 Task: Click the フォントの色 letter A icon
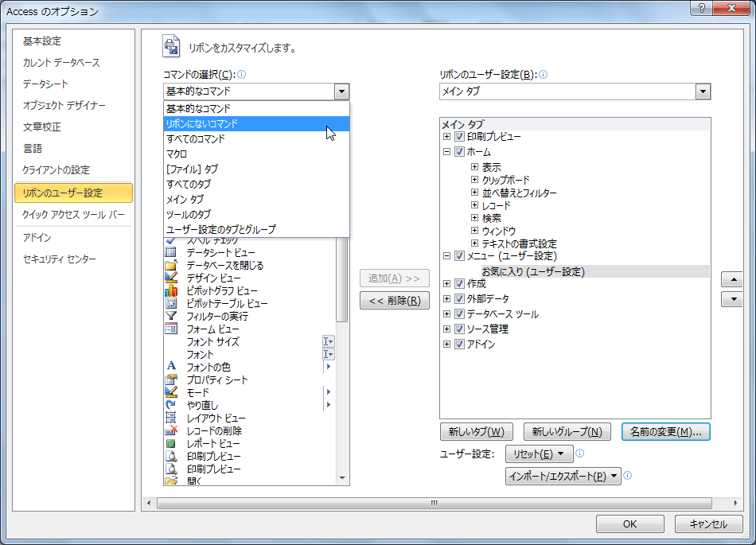pyautogui.click(x=171, y=366)
